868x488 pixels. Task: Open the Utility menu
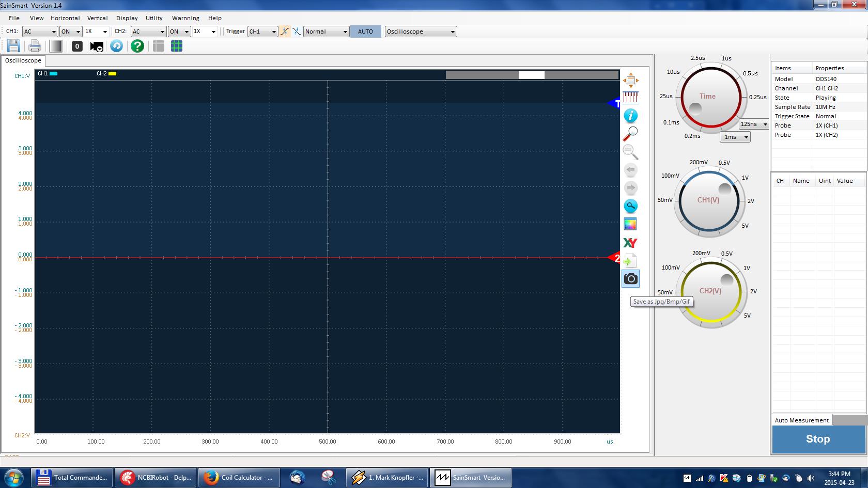[154, 18]
